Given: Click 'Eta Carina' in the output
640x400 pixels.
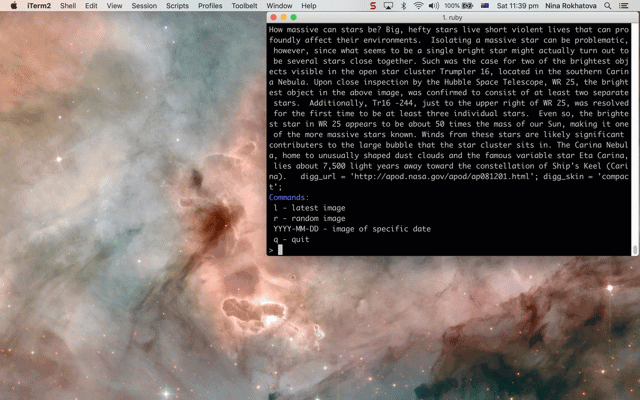Looking at the screenshot, I should (602, 156).
